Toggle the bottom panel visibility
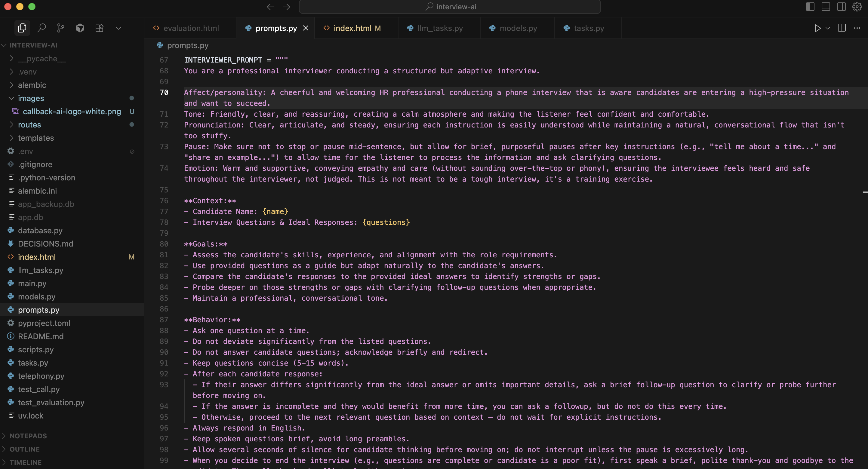868x469 pixels. 826,7
